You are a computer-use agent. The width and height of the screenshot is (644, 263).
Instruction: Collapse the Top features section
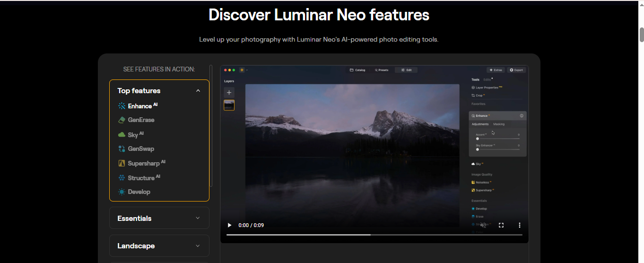198,91
